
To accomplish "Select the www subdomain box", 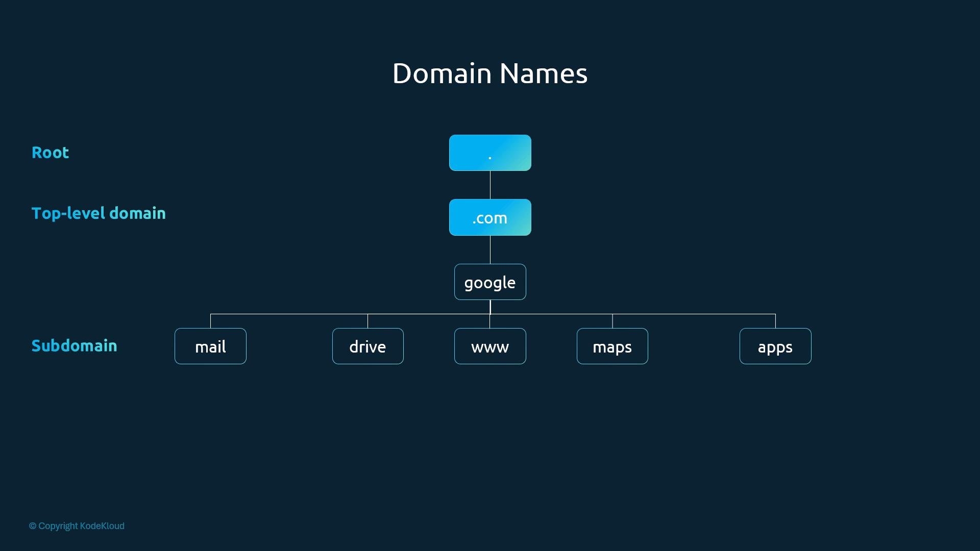I will point(490,346).
